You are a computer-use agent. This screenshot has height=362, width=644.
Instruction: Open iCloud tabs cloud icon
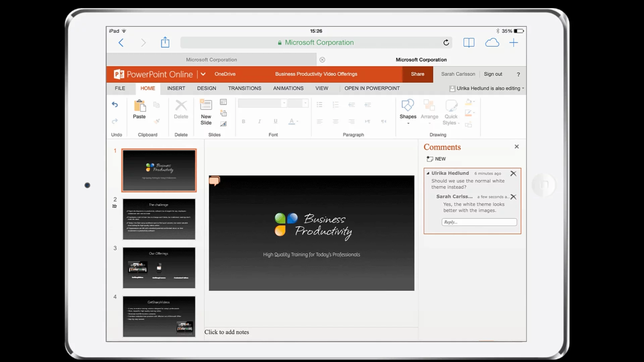492,43
